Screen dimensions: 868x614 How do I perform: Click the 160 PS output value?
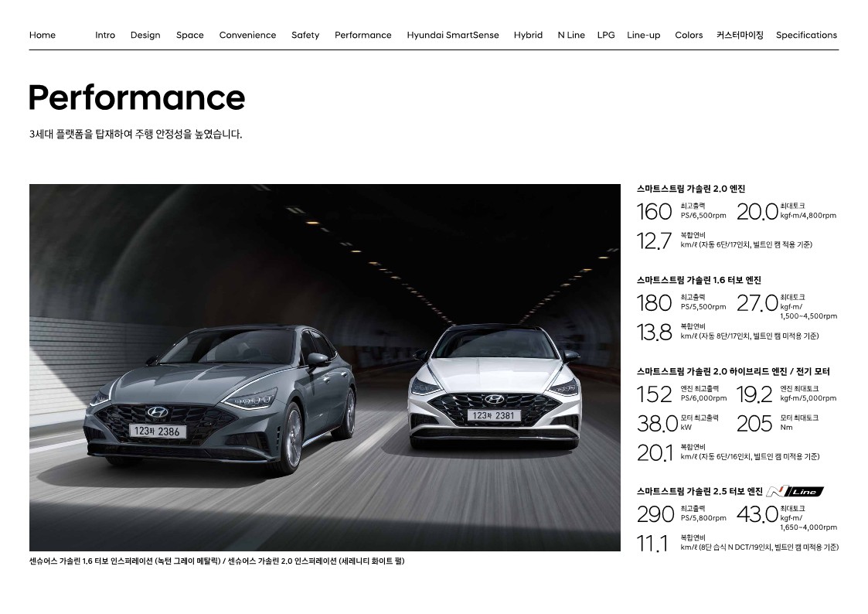pyautogui.click(x=655, y=211)
